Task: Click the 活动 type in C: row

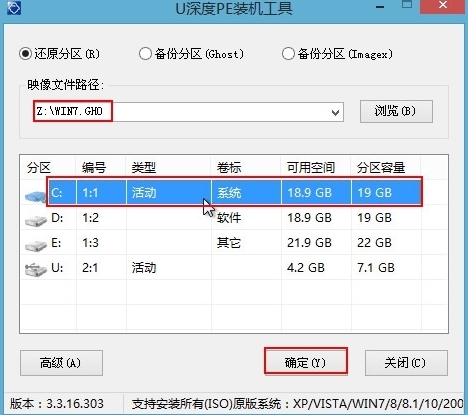Action: click(x=144, y=193)
